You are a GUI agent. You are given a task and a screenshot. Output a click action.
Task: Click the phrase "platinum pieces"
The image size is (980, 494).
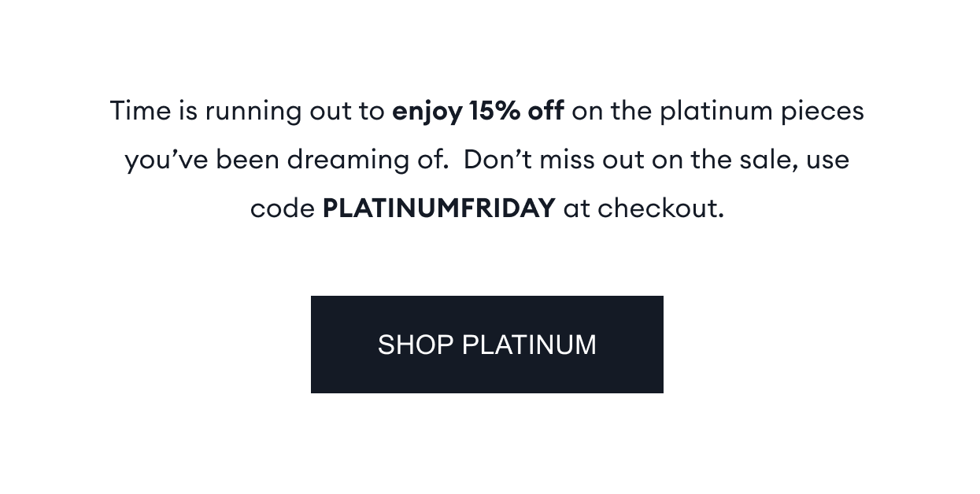[761, 111]
